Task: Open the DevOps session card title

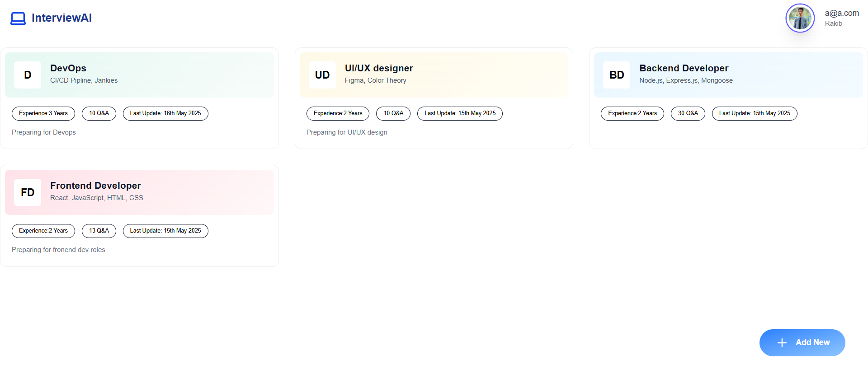Action: coord(68,68)
